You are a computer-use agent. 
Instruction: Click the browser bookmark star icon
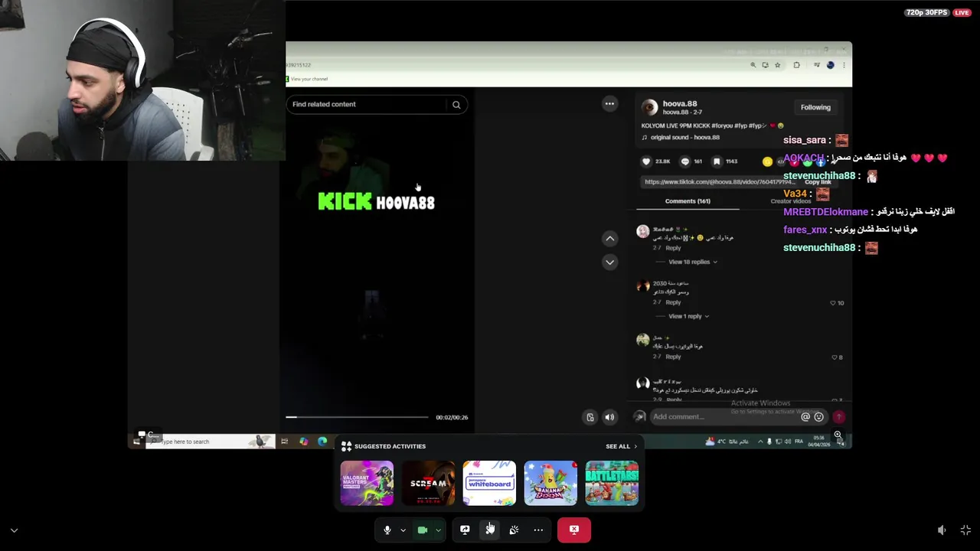coord(777,65)
